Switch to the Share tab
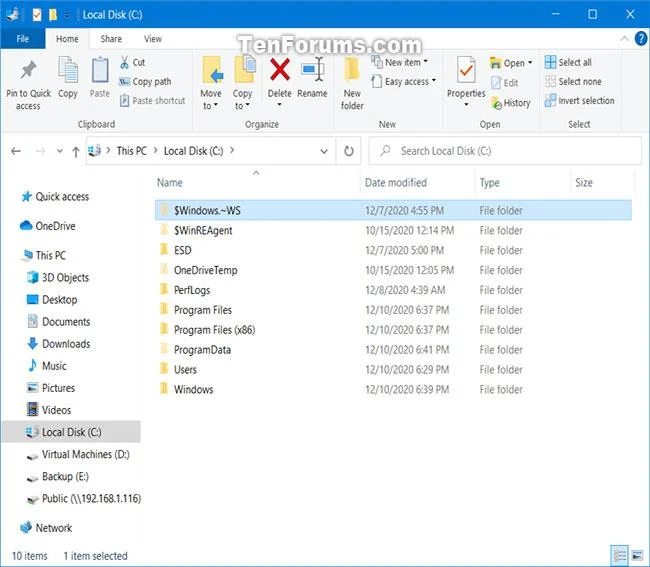Image resolution: width=650 pixels, height=567 pixels. 111,39
